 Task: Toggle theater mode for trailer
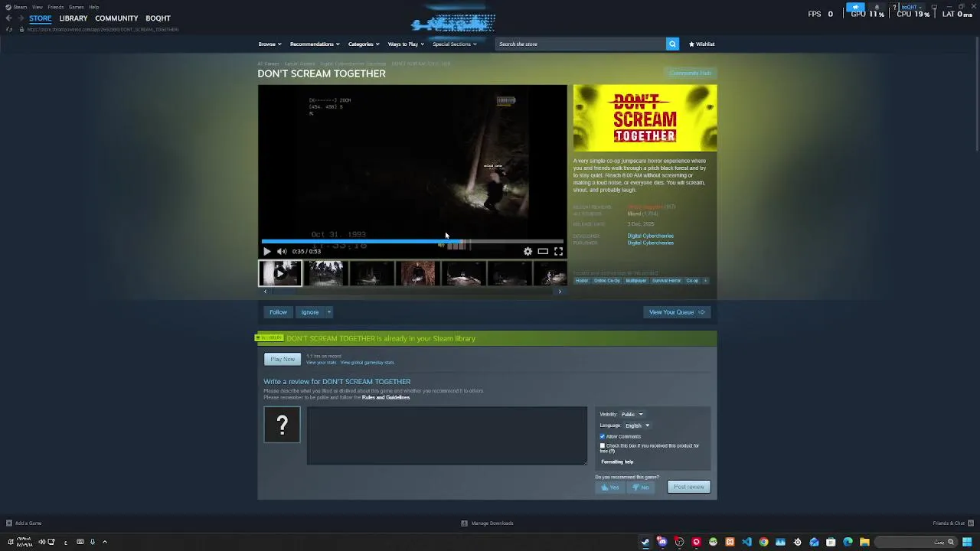pos(543,251)
